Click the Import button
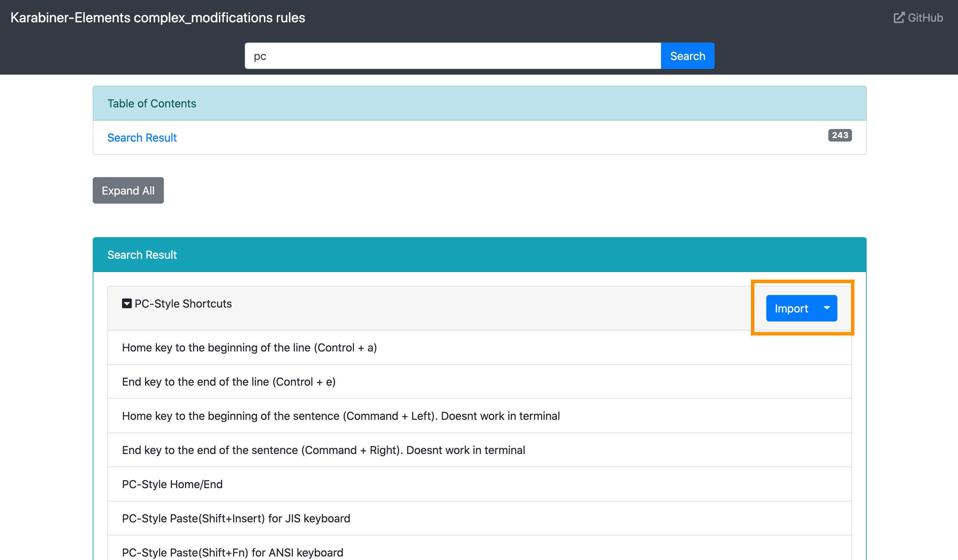The image size is (958, 560). point(791,308)
